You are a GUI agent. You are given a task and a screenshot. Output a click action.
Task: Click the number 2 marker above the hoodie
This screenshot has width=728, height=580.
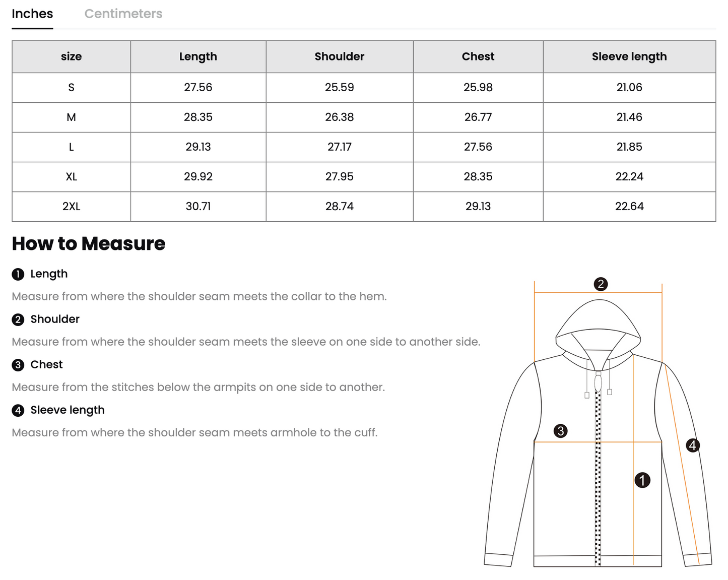[600, 284]
